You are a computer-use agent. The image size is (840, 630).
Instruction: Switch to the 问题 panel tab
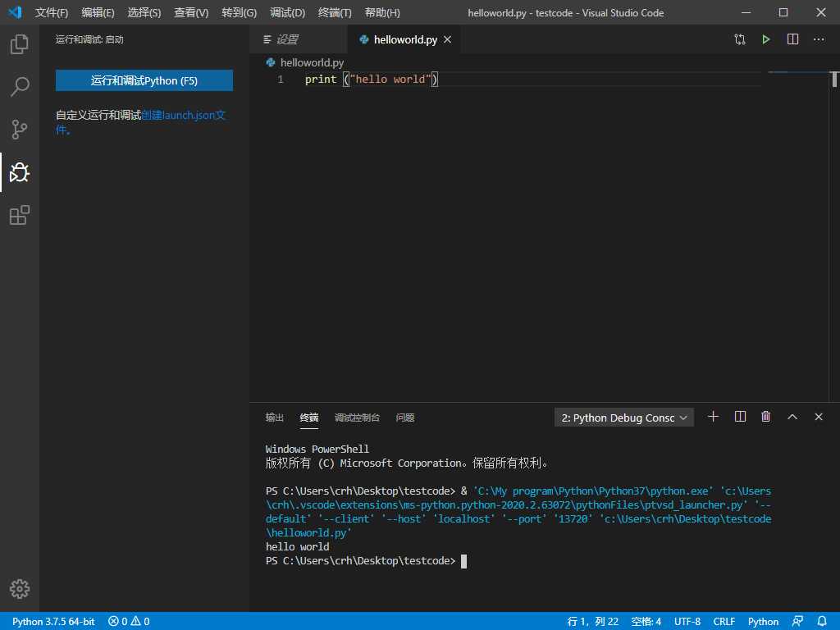(x=405, y=418)
